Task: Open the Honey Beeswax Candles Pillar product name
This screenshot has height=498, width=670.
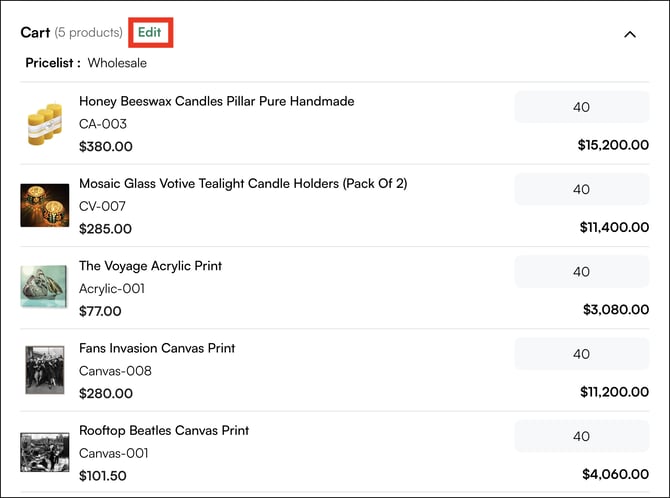Action: (x=216, y=101)
